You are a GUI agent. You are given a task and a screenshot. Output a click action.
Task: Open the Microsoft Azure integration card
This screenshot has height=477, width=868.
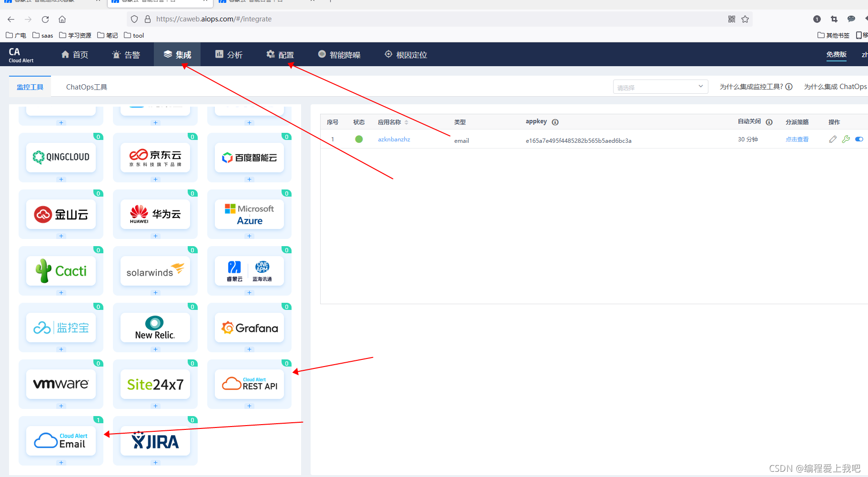[249, 214]
